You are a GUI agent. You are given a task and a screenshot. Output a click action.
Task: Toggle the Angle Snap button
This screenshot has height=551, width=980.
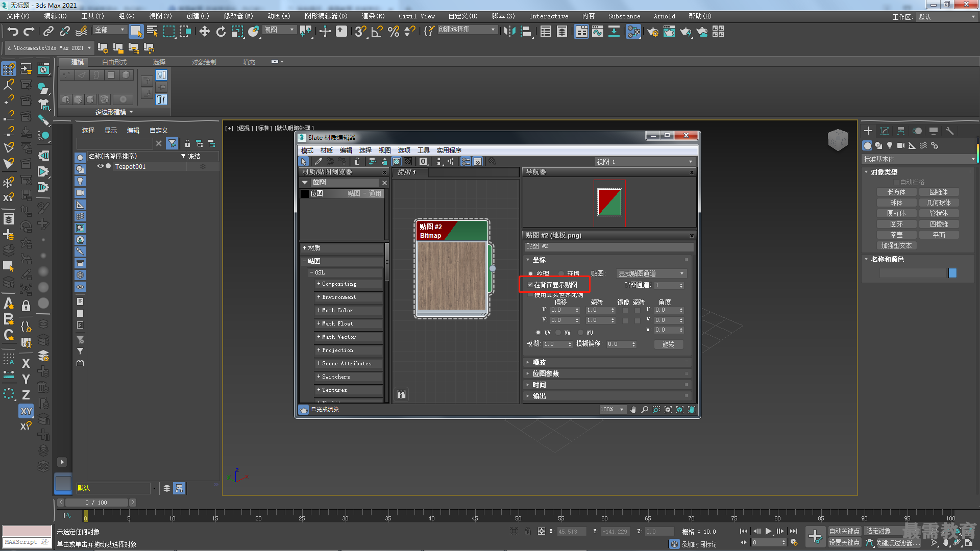tap(377, 32)
